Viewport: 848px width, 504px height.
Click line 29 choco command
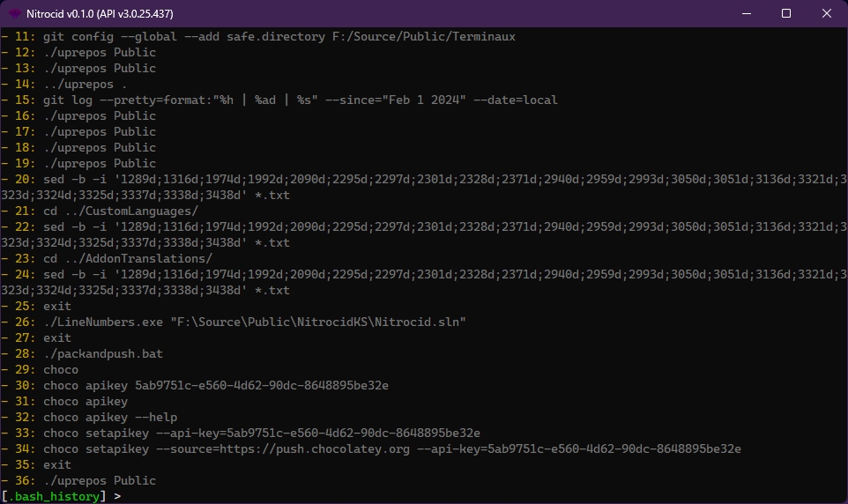[x=61, y=369]
